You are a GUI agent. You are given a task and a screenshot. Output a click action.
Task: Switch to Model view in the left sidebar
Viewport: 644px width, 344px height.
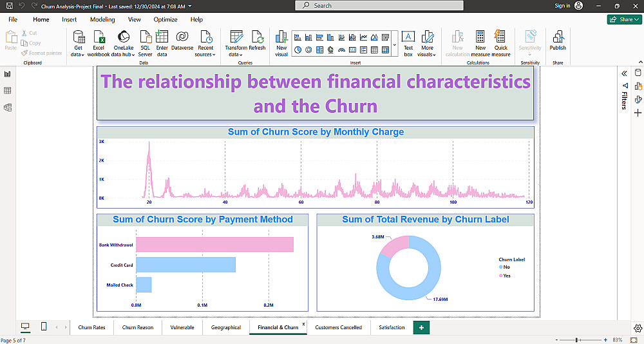pos(7,108)
